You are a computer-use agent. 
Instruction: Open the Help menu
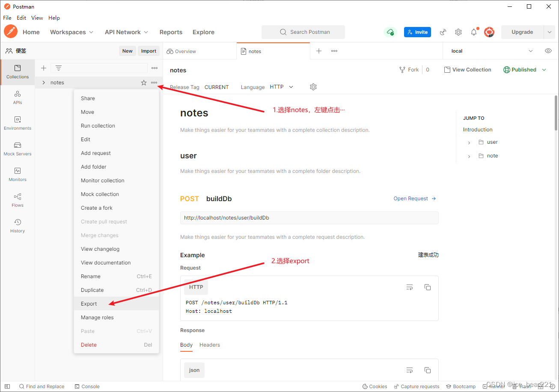click(54, 18)
